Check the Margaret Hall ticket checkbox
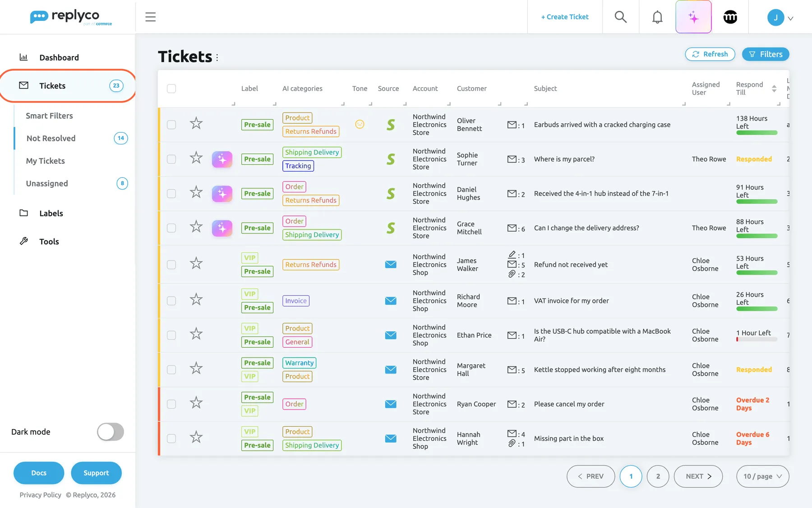Viewport: 812px width, 508px height. click(x=171, y=370)
